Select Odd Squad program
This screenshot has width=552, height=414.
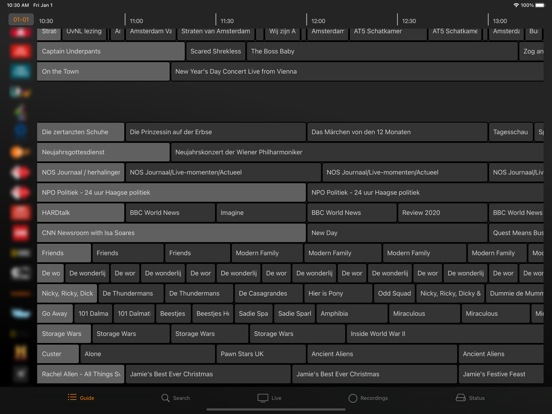coord(394,293)
